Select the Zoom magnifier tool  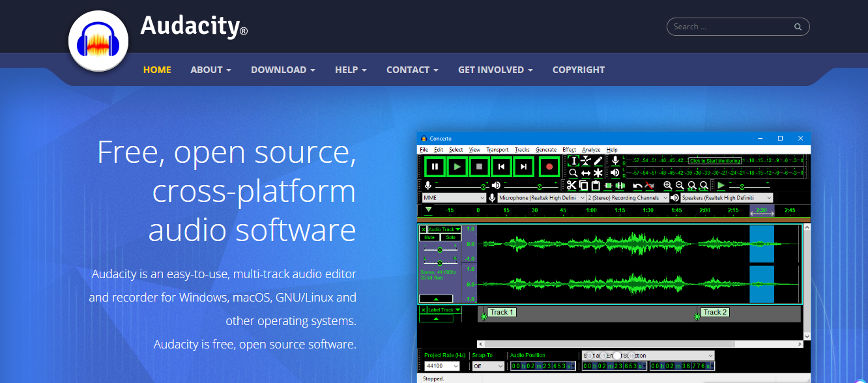[573, 173]
